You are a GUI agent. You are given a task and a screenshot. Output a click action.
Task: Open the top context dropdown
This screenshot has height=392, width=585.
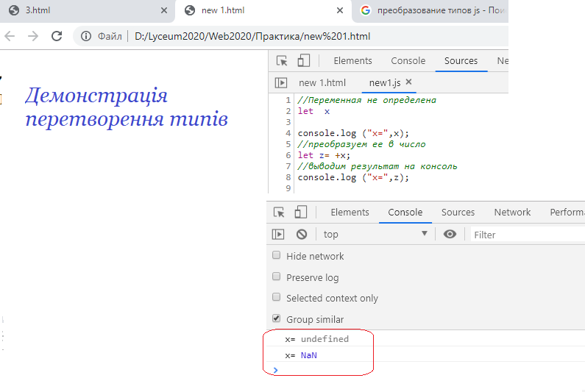pyautogui.click(x=375, y=234)
